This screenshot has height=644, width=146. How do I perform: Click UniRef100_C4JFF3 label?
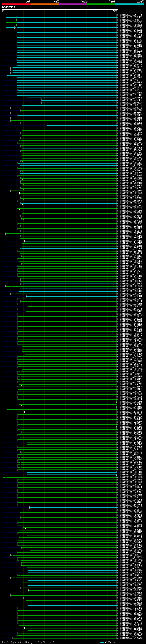[131, 186]
